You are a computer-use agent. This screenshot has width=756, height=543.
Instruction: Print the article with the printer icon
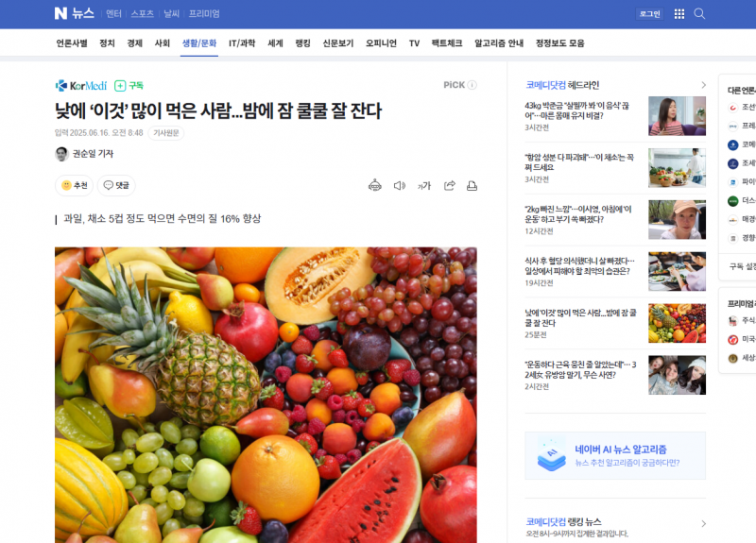pyautogui.click(x=472, y=185)
